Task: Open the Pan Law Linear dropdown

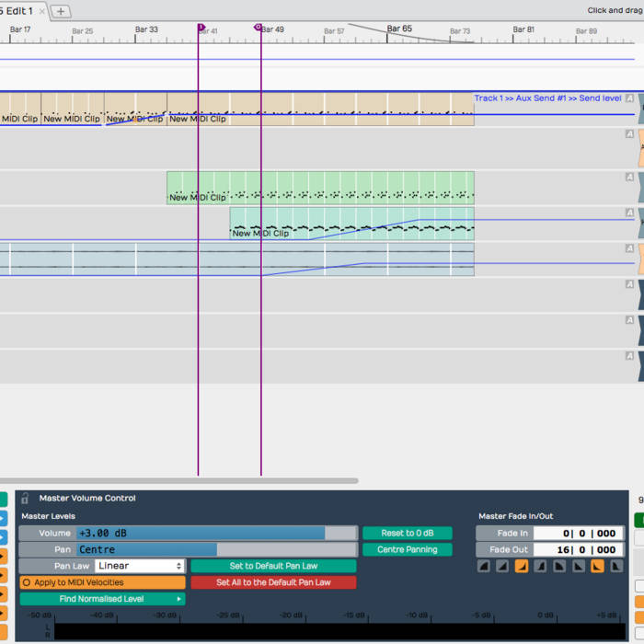Action: (139, 566)
